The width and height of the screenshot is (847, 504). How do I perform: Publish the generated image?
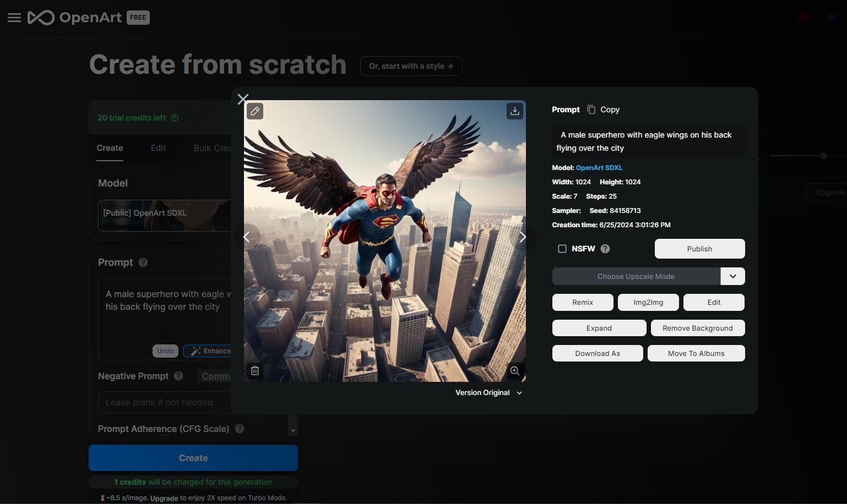[699, 249]
